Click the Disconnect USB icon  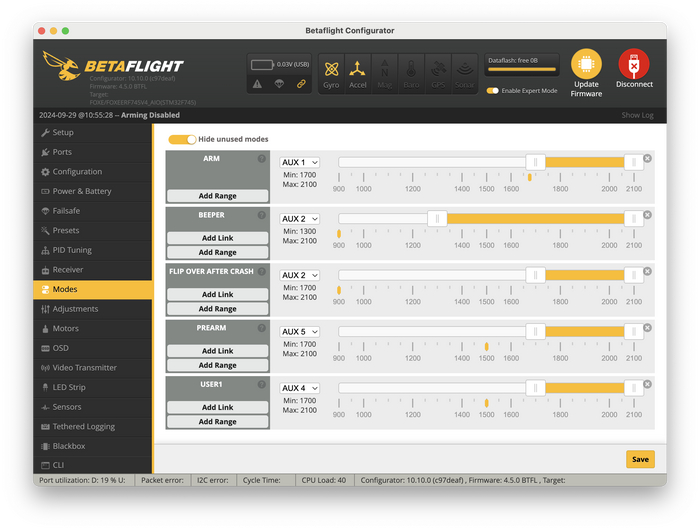point(634,64)
